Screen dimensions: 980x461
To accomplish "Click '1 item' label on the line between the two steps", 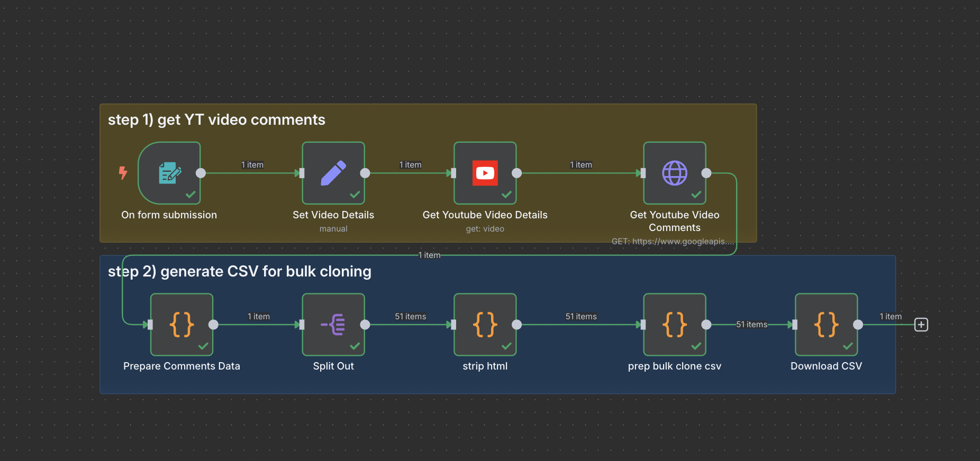I will point(429,255).
